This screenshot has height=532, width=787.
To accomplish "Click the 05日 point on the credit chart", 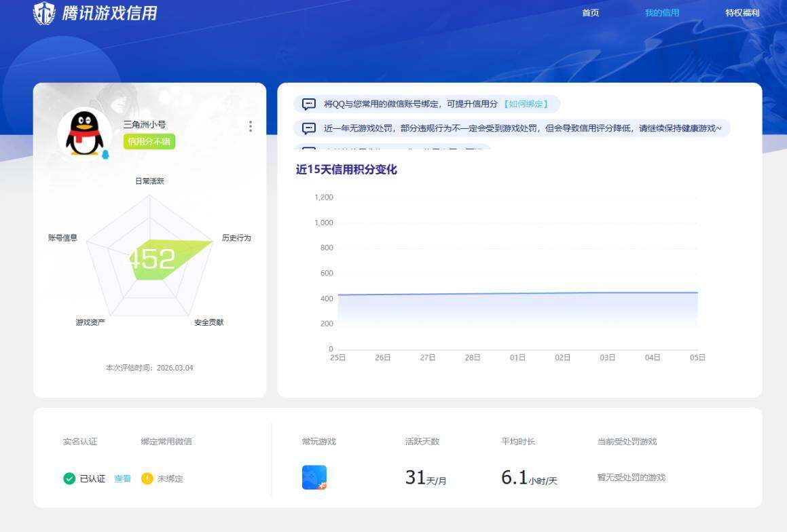I will click(x=697, y=292).
